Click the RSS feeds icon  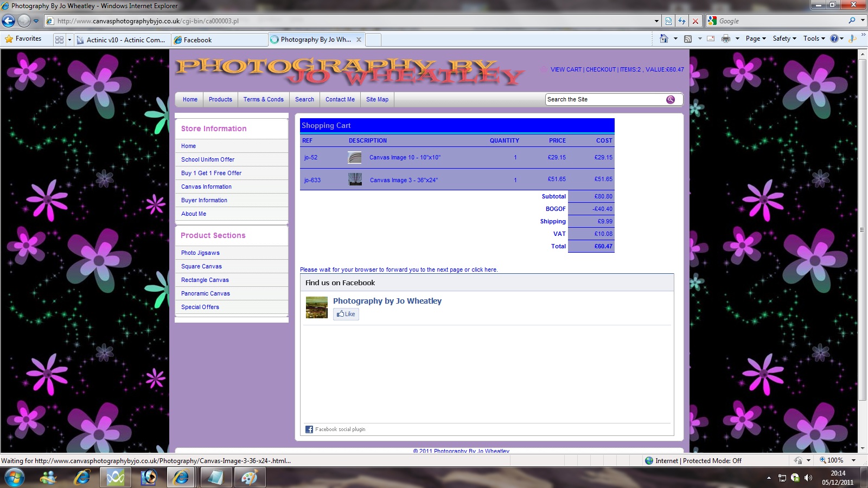coord(688,38)
